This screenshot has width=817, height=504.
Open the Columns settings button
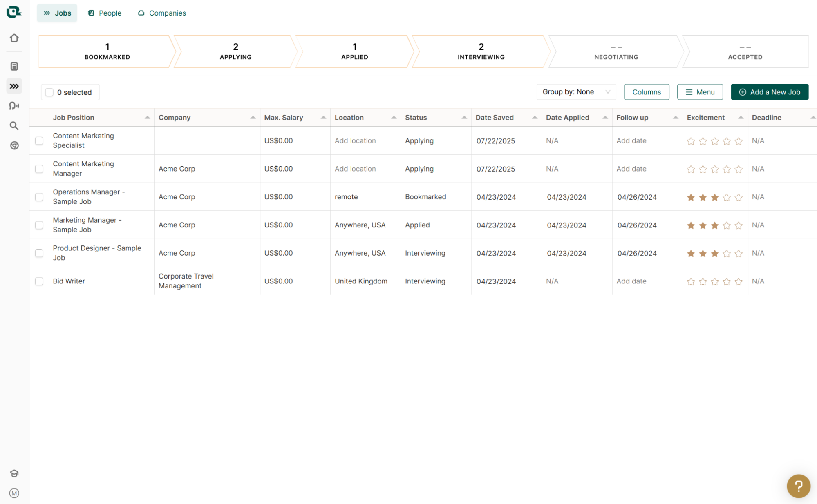point(647,92)
